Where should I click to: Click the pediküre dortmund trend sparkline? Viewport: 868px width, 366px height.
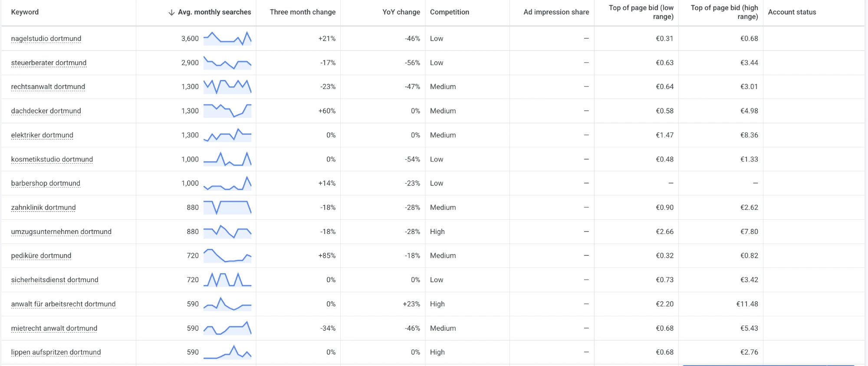click(x=227, y=255)
